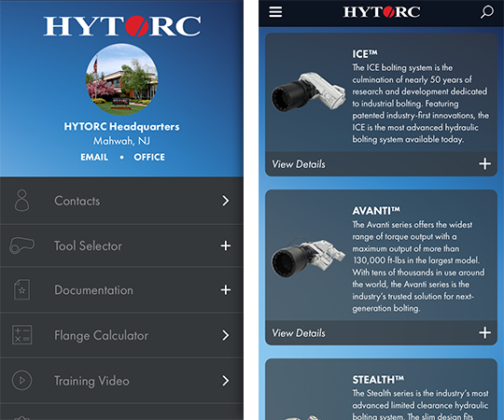This screenshot has width=504, height=420.
Task: Tap the ICE tool product image
Action: pyautogui.click(x=308, y=91)
